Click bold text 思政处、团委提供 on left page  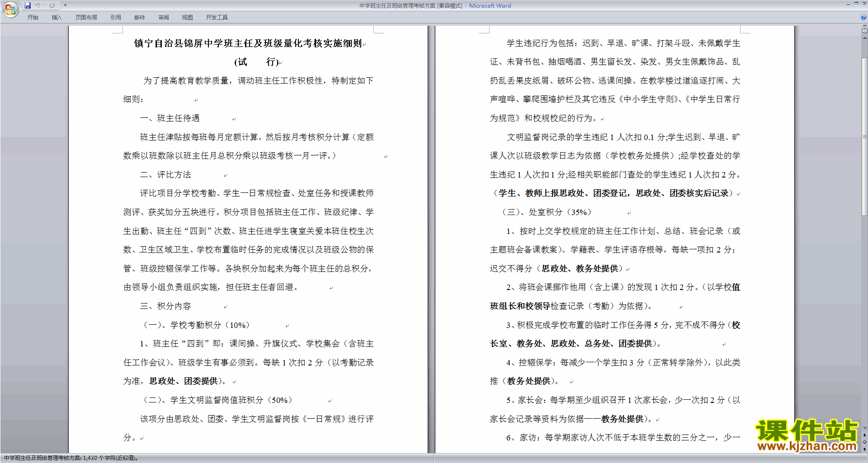184,381
